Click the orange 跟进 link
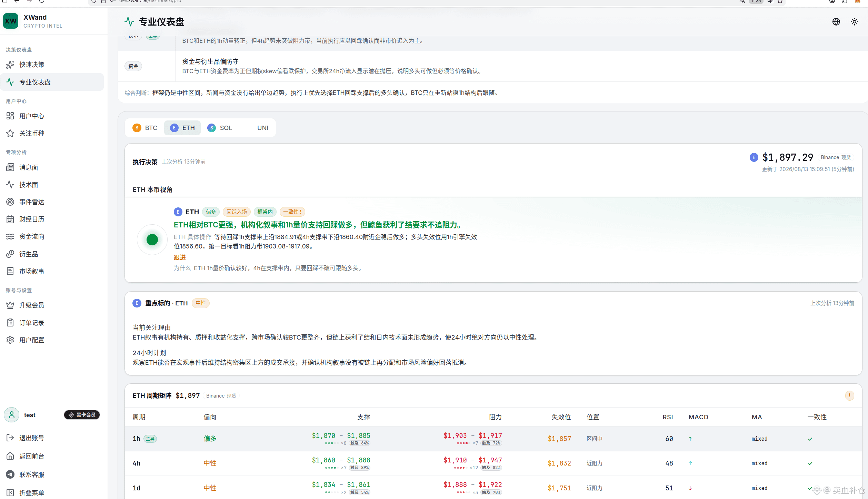 point(180,257)
